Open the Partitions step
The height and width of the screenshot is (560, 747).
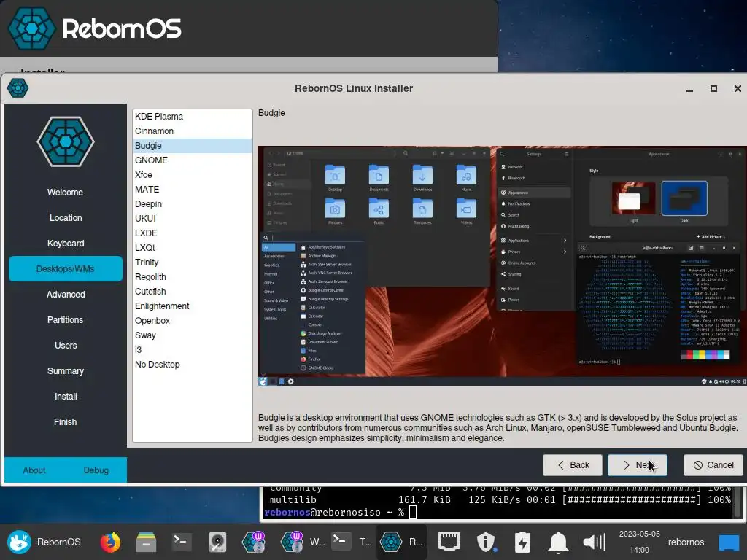pos(65,320)
